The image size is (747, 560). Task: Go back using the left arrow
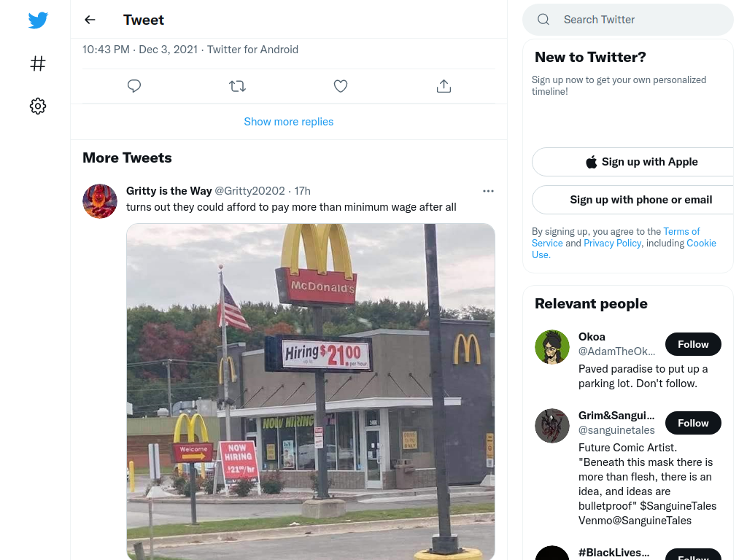point(90,20)
